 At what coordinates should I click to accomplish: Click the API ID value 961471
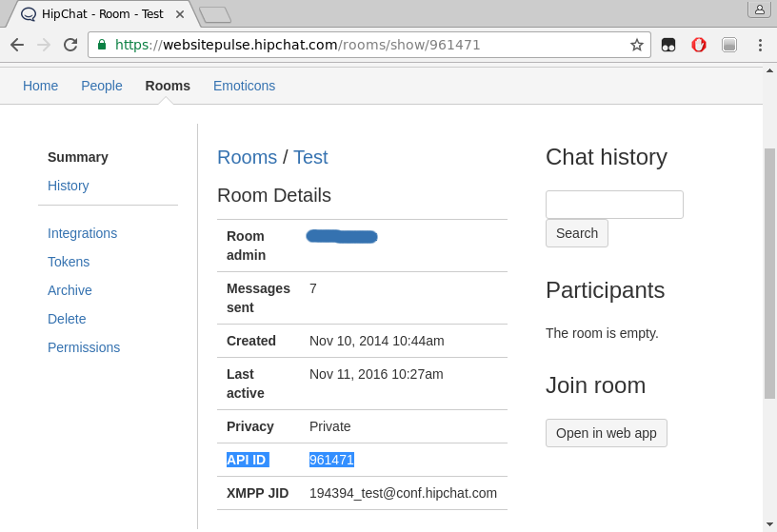pyautogui.click(x=331, y=460)
